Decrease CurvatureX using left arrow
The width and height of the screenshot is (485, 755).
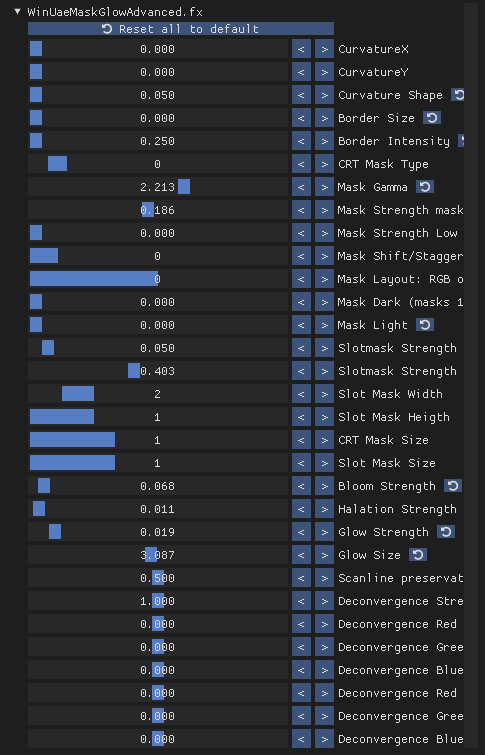301,49
